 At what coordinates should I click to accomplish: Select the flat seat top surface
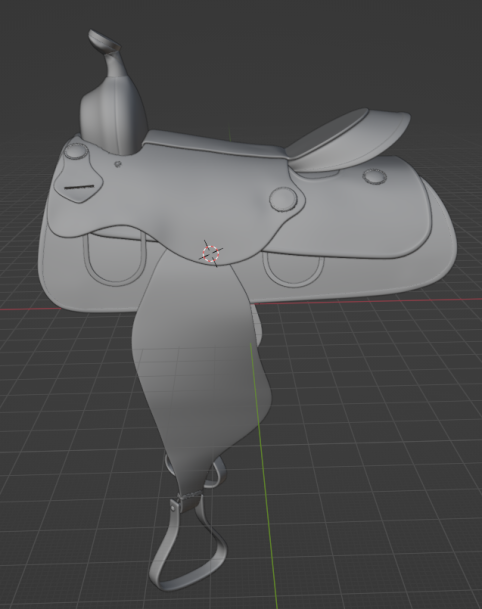[216, 144]
